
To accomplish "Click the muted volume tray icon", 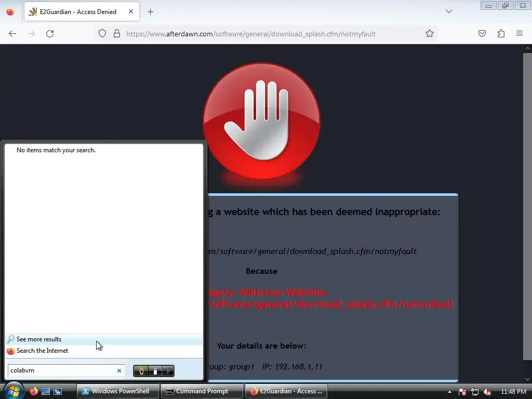I will pyautogui.click(x=487, y=392).
